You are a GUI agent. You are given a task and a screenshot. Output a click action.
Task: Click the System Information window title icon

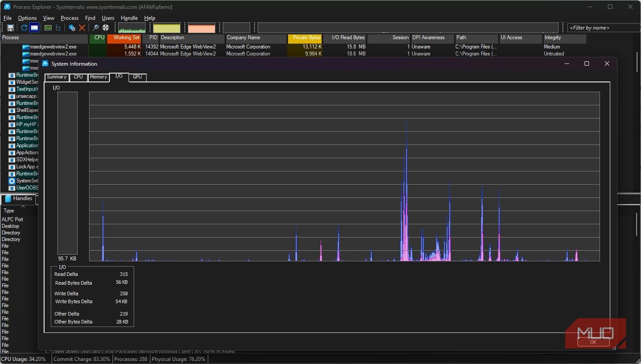point(45,63)
